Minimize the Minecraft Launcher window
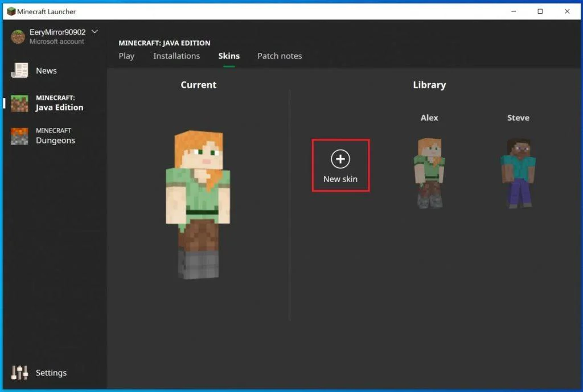This screenshot has width=583, height=392. tap(514, 11)
